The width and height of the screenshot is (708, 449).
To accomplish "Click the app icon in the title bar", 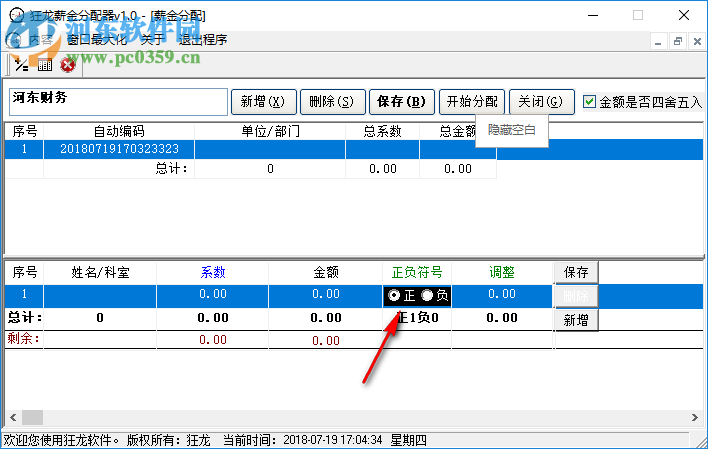I will coord(16,15).
